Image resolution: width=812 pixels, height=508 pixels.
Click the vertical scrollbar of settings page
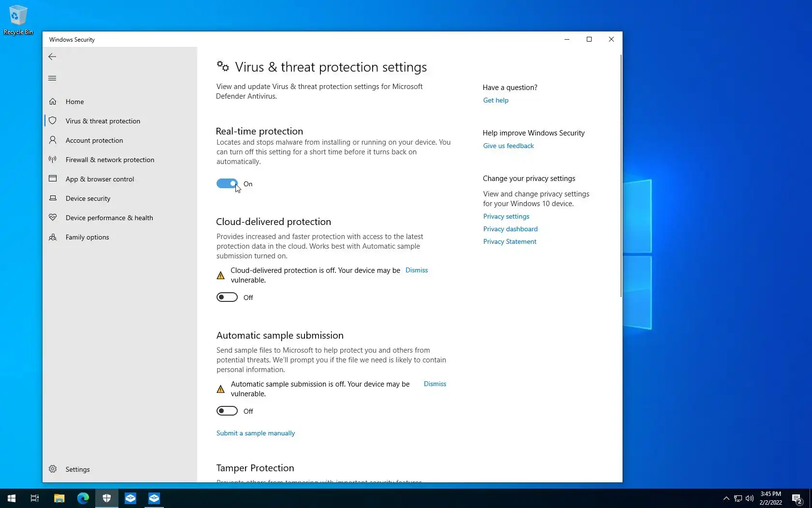pos(621,176)
